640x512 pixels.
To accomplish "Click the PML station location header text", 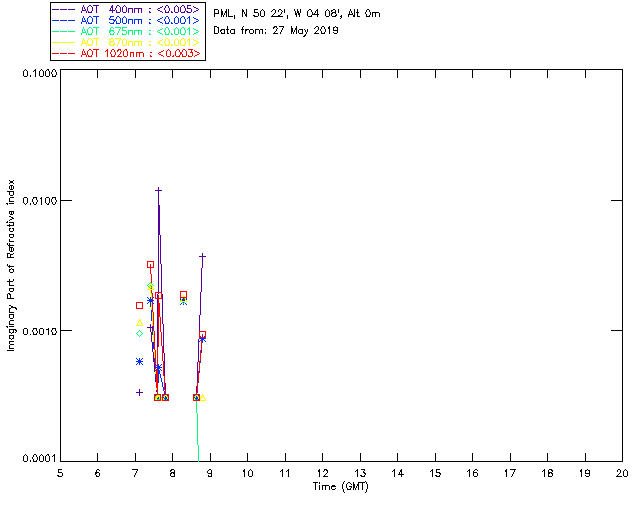I will [297, 14].
